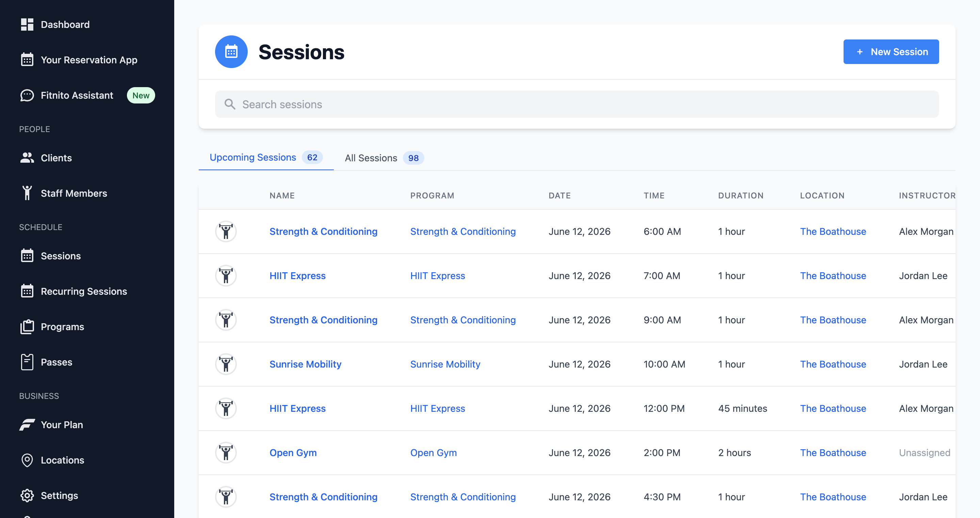Open the Sunrise Mobility session name link
The width and height of the screenshot is (980, 518).
[x=306, y=364]
